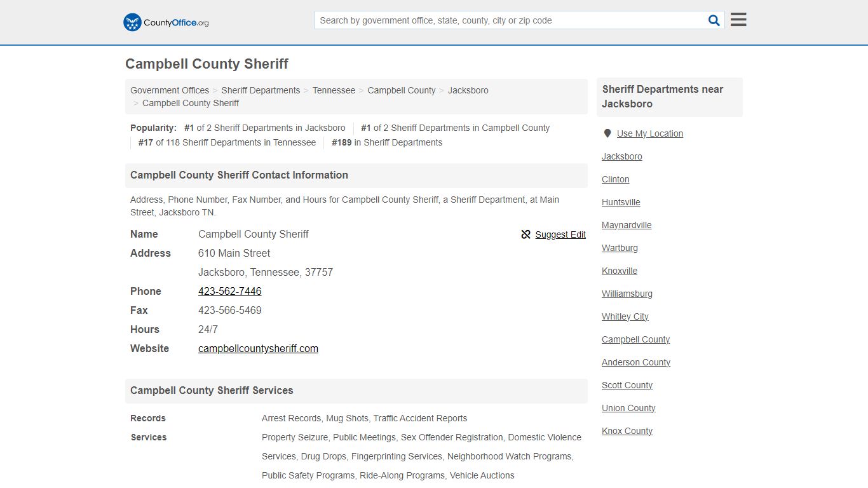Open Jacksboro breadcrumb link
This screenshot has height=488, width=868.
pyautogui.click(x=468, y=90)
